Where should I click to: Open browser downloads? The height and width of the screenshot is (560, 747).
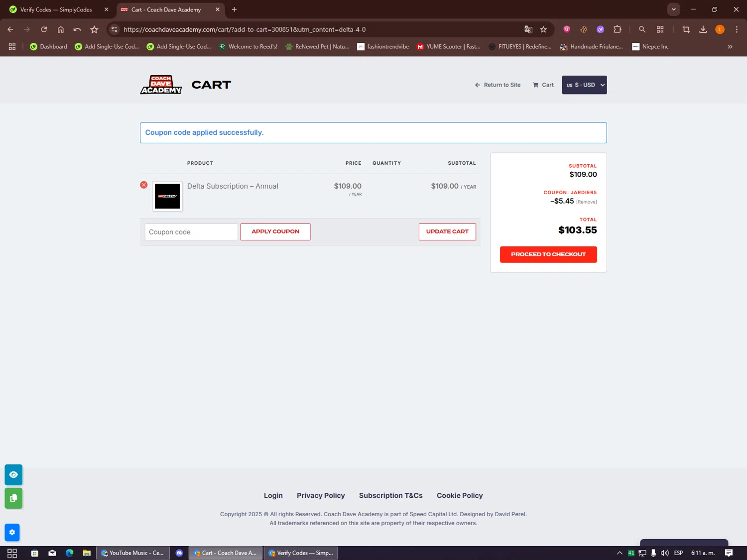pos(703,29)
